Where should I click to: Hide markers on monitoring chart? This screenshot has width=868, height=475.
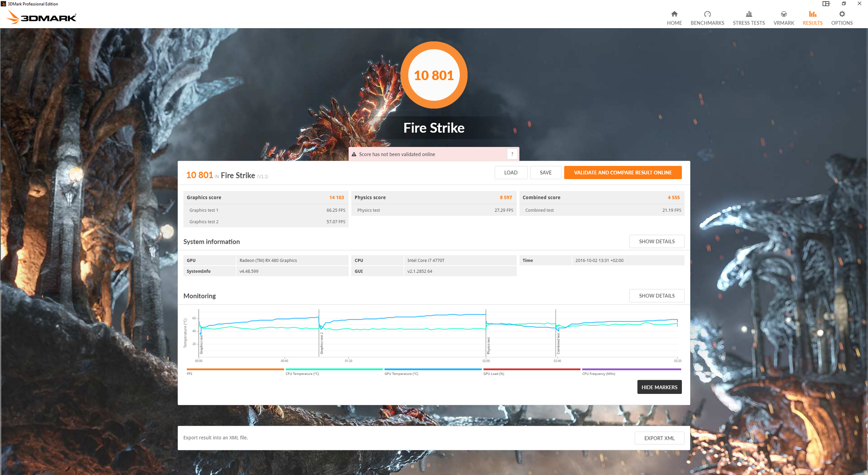pyautogui.click(x=659, y=387)
